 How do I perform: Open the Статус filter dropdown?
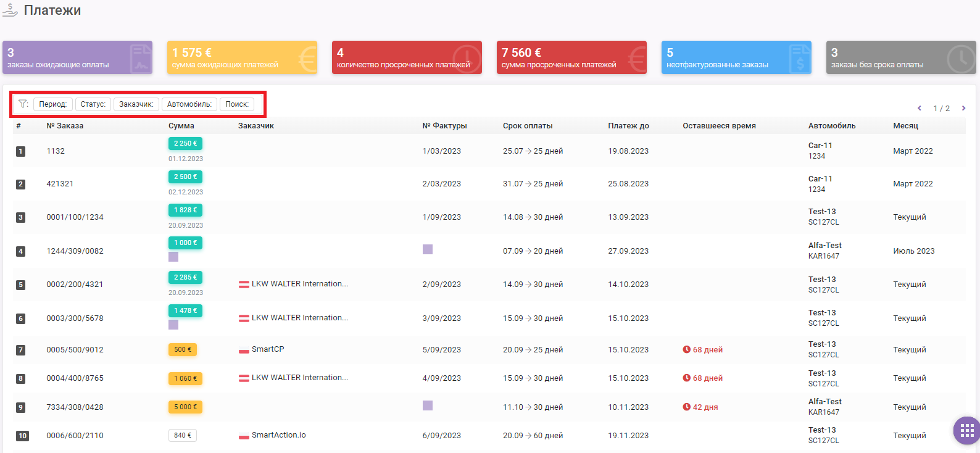click(x=93, y=104)
